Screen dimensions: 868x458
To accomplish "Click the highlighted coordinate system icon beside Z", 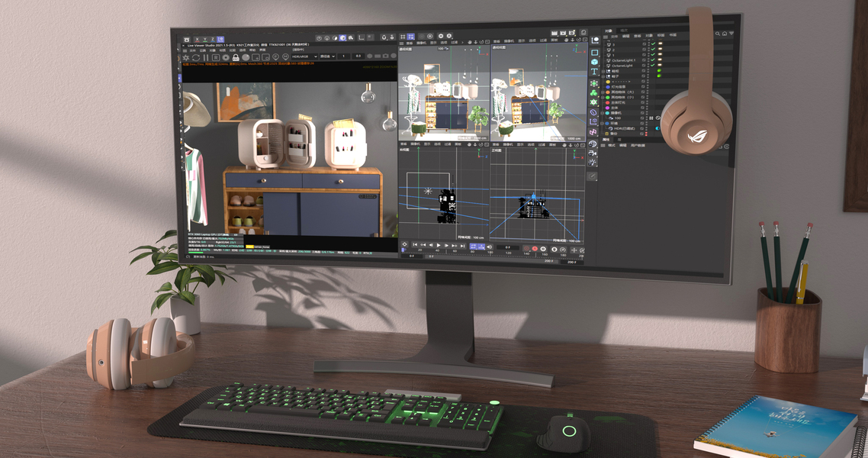I will 220,40.
